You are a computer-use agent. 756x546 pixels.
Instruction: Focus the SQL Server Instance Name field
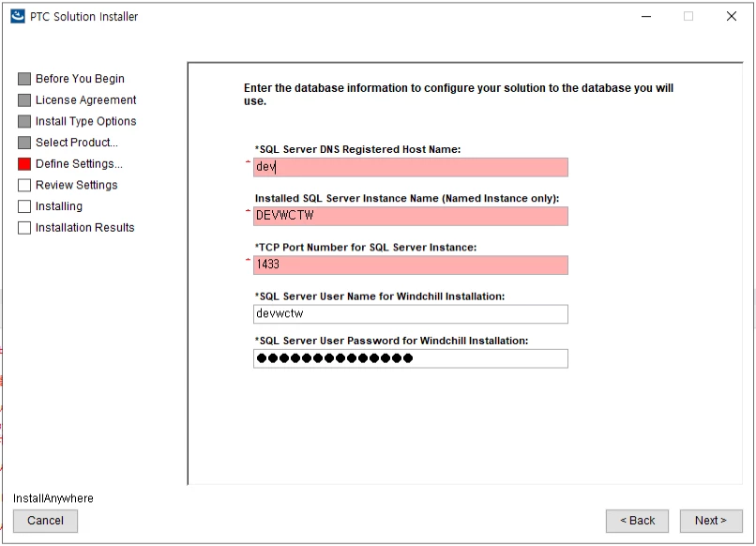410,216
